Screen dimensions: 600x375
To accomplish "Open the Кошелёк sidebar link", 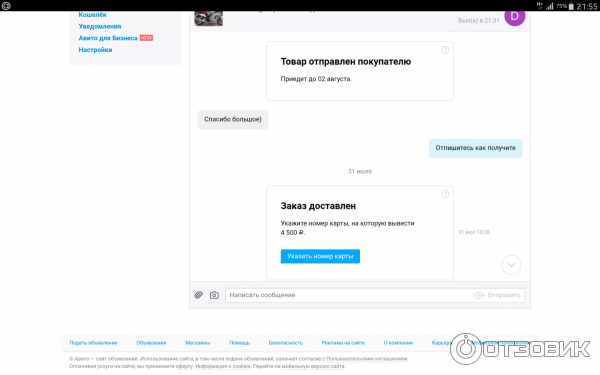I will pyautogui.click(x=92, y=15).
